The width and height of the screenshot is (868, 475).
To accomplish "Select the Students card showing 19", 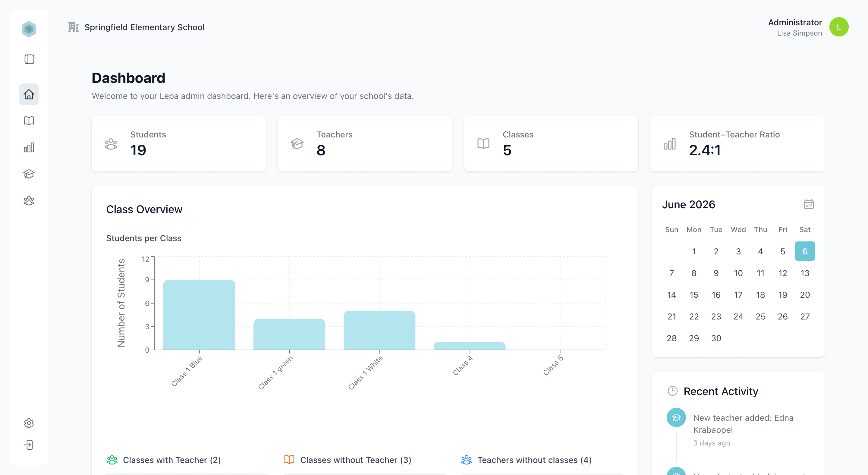I will (x=179, y=144).
